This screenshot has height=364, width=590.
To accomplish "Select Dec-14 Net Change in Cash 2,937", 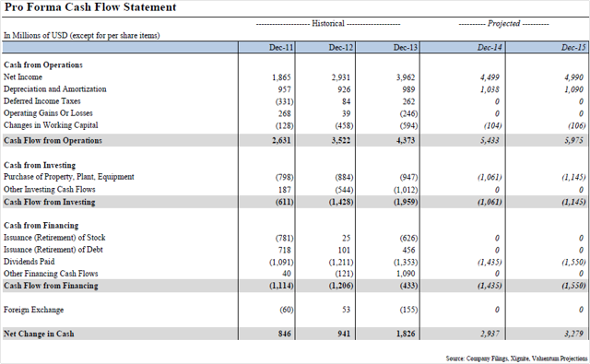I will pos(490,334).
